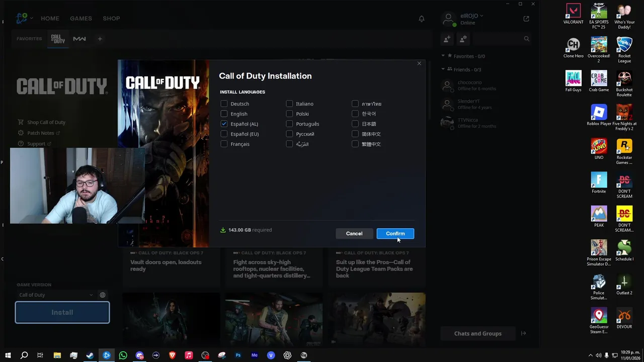Collapse the Favorites friends group

point(443,56)
